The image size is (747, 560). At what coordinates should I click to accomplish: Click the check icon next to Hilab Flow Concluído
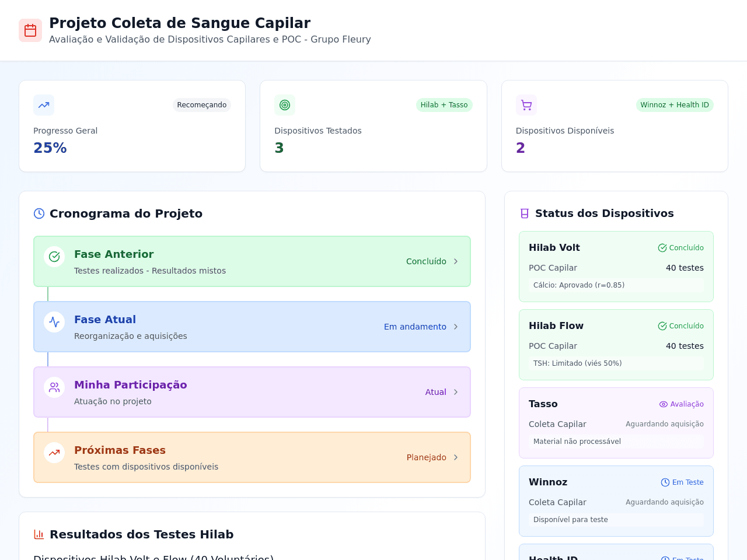[662, 326]
